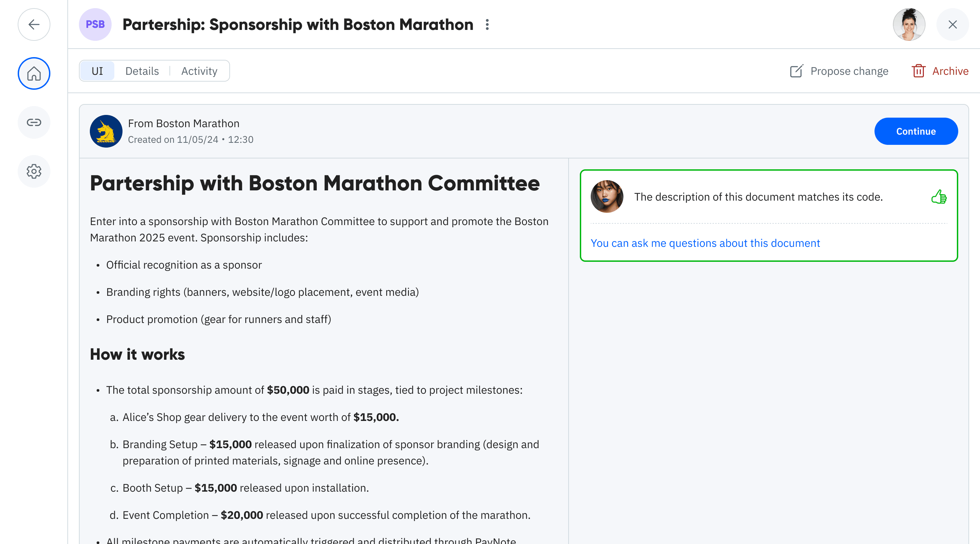The width and height of the screenshot is (980, 544).
Task: Open the home view from sidebar
Action: click(34, 73)
